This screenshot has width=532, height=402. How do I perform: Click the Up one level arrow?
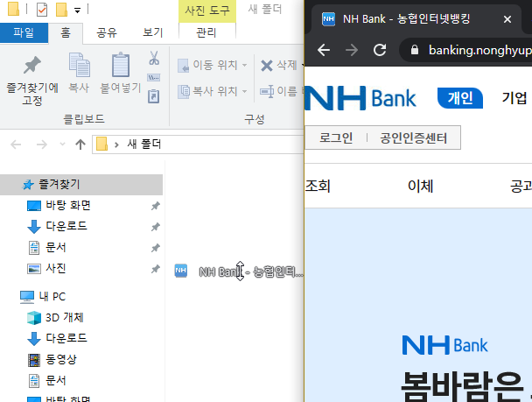80,145
